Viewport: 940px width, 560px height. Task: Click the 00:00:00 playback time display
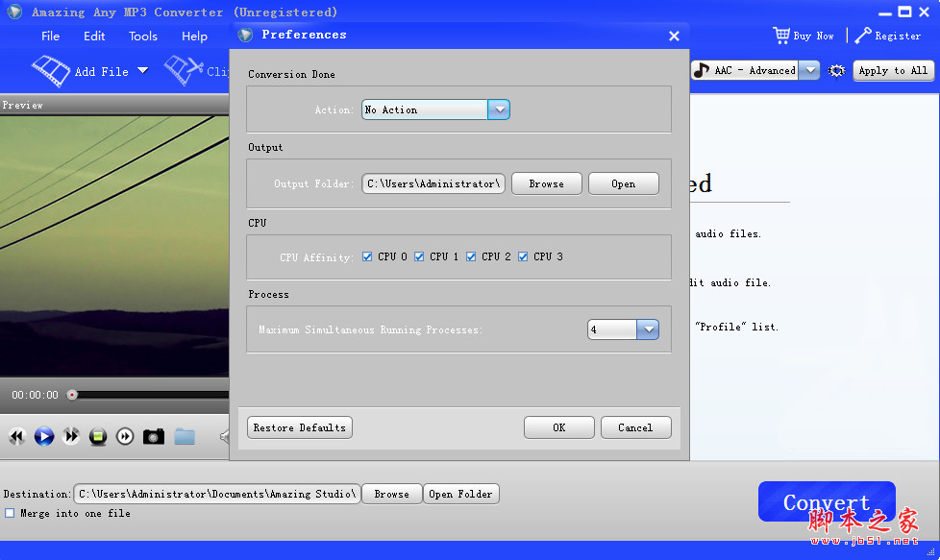tap(35, 395)
